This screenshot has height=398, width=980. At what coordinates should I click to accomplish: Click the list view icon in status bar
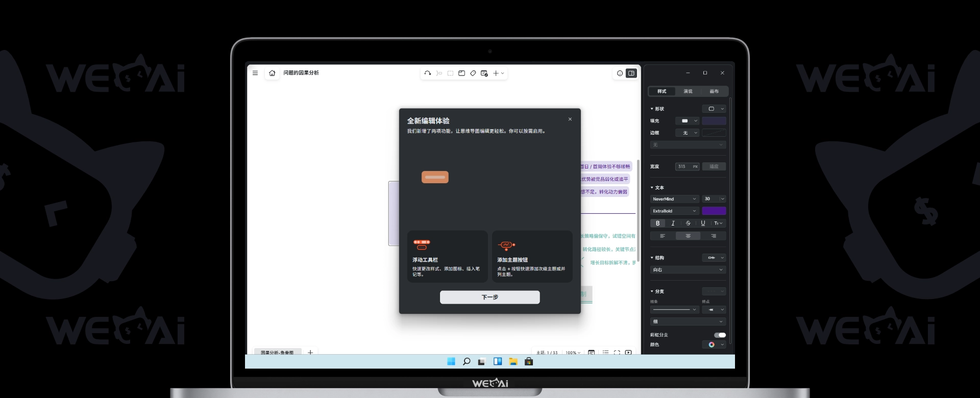605,352
